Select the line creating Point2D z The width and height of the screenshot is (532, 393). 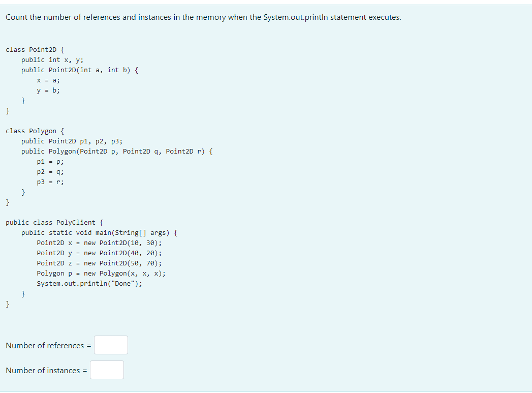tap(99, 263)
